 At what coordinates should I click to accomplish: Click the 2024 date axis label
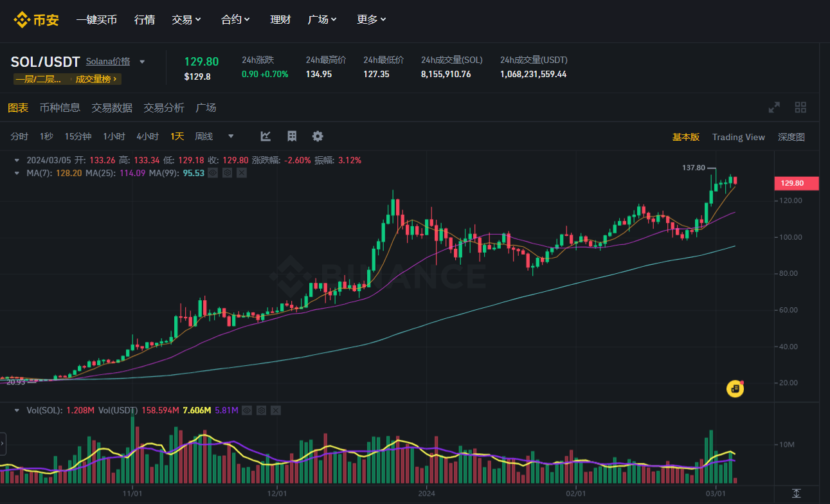pyautogui.click(x=427, y=494)
